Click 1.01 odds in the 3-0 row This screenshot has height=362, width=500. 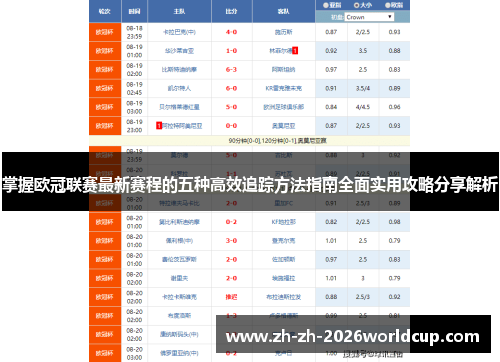(331, 241)
